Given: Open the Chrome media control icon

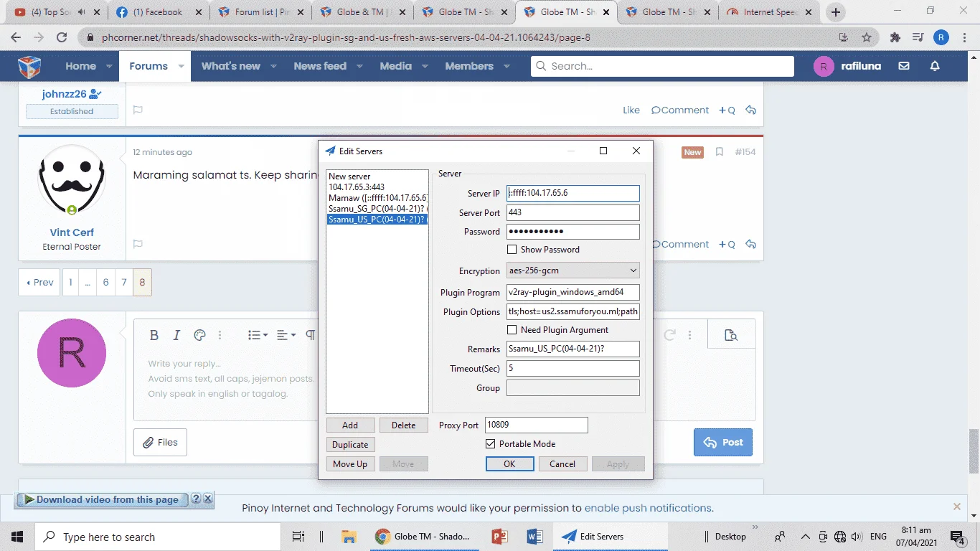Looking at the screenshot, I should tap(918, 37).
